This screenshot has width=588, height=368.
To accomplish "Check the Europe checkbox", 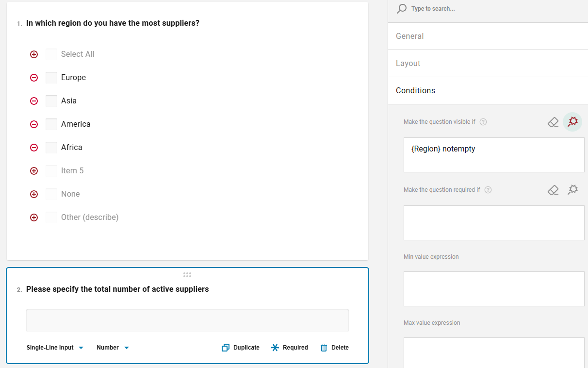I will pyautogui.click(x=51, y=78).
